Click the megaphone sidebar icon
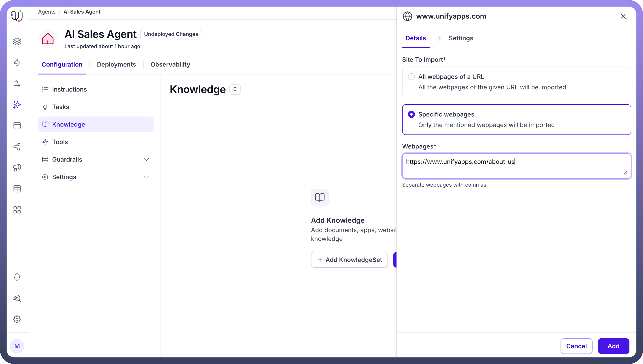 click(17, 168)
